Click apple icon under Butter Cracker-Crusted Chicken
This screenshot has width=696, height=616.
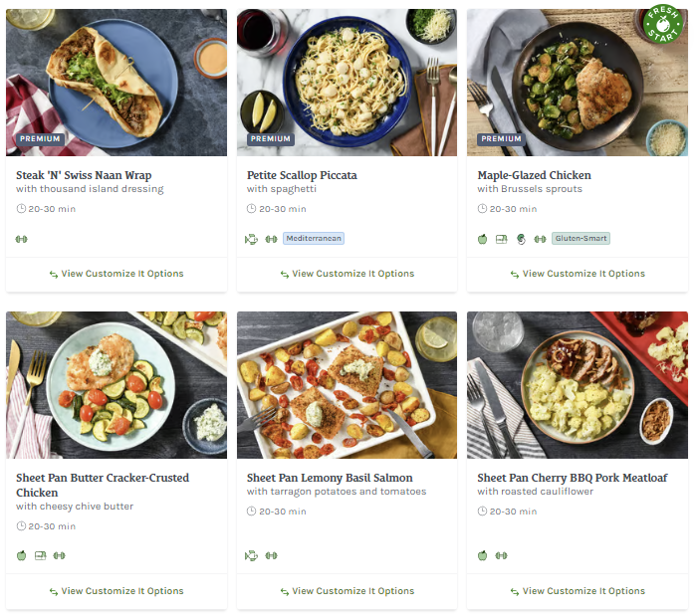pos(22,555)
